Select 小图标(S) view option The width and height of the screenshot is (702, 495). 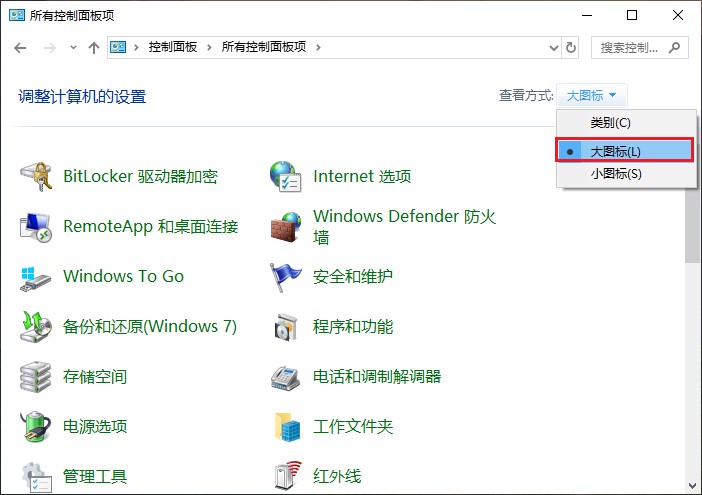click(626, 174)
